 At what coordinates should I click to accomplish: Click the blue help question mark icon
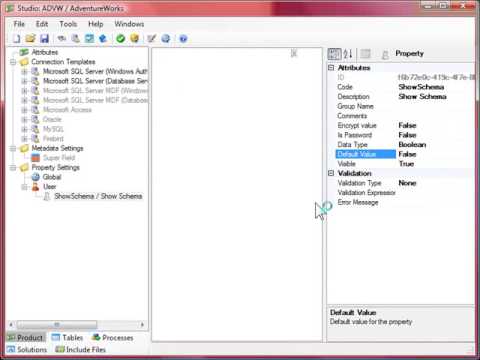[183, 39]
